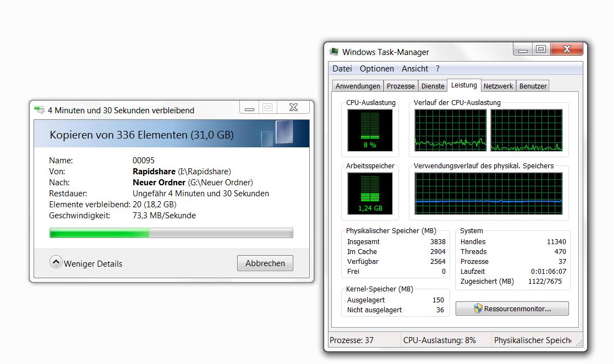The width and height of the screenshot is (613, 364).
Task: Click the Insgesamt value 3838
Action: (x=438, y=242)
